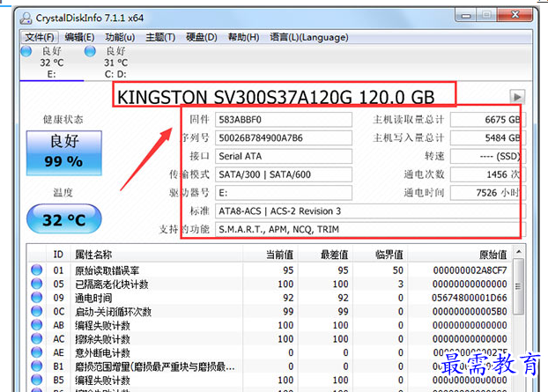Select the 擦除失败计数 attribute name
The image size is (548, 392).
pyautogui.click(x=102, y=339)
